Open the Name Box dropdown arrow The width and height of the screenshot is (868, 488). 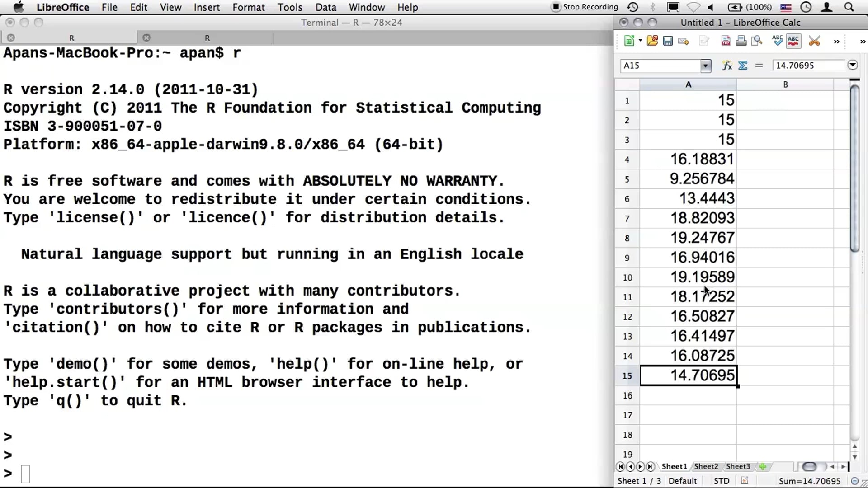click(x=705, y=66)
